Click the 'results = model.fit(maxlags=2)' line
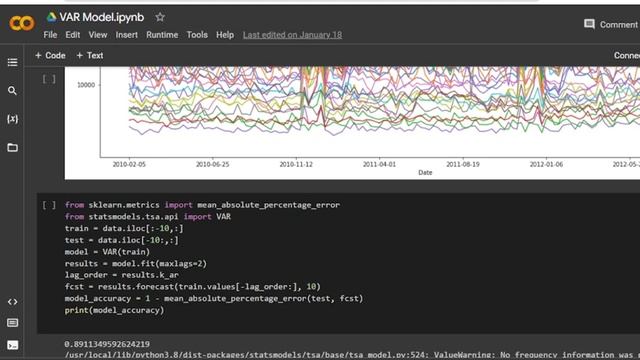 click(x=136, y=264)
